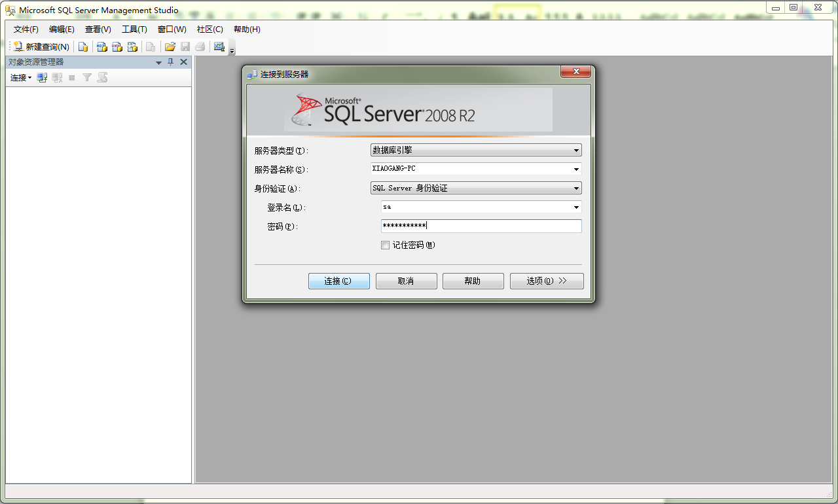Select the New DMX Query icon

point(117,46)
